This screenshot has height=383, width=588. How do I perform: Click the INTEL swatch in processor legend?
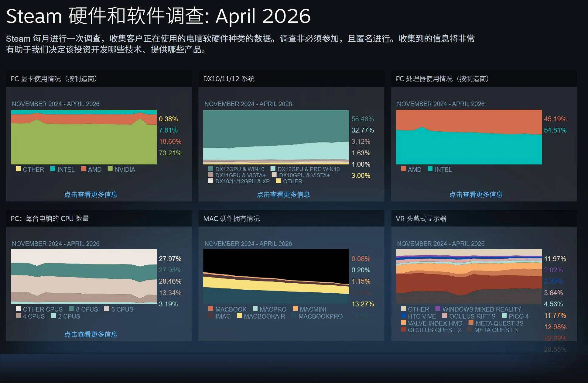pos(430,169)
